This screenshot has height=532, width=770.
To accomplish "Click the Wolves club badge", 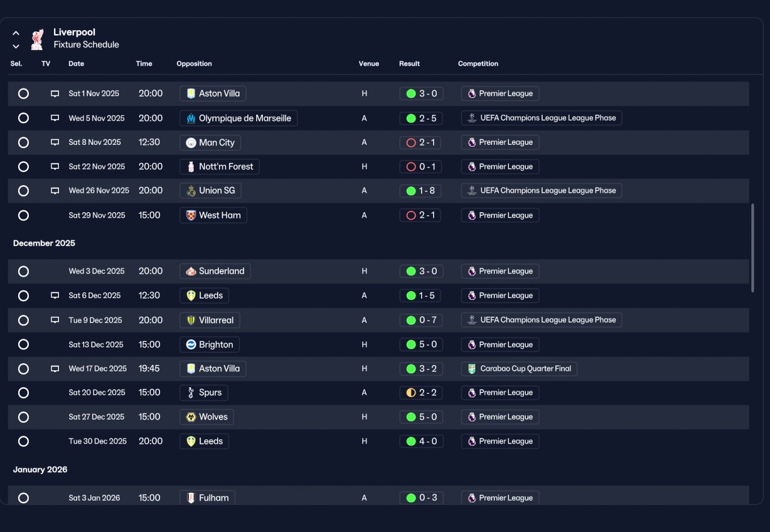I will point(191,417).
